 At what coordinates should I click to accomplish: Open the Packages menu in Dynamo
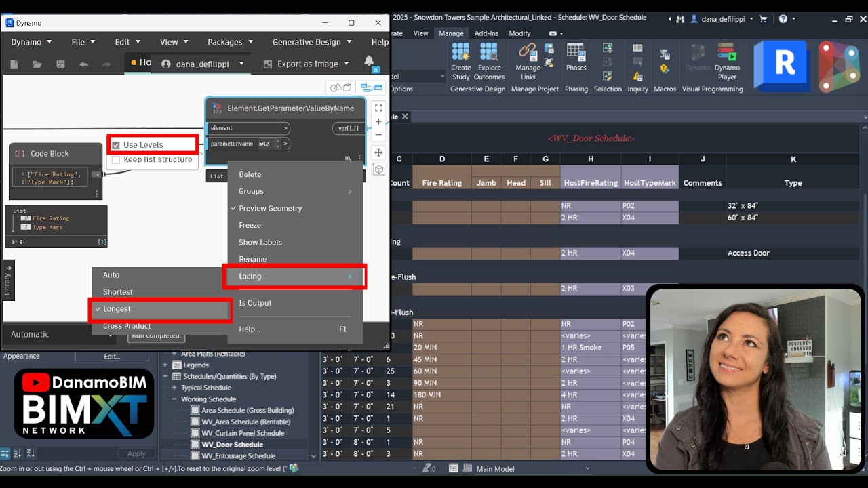231,42
